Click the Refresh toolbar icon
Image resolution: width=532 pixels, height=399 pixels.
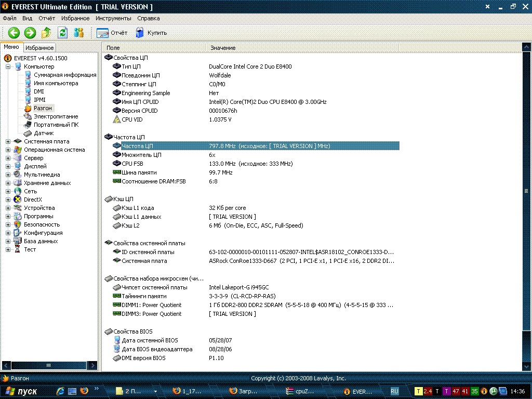click(x=62, y=33)
